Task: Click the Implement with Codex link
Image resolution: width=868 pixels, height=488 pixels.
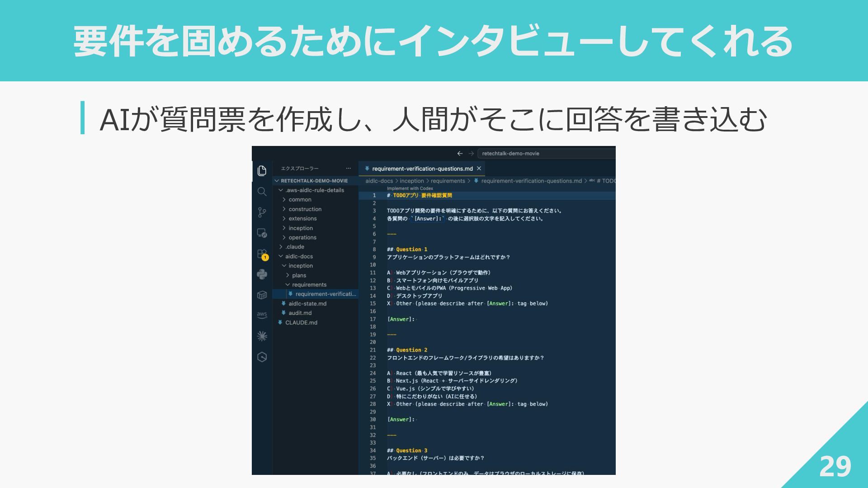Action: [x=410, y=188]
